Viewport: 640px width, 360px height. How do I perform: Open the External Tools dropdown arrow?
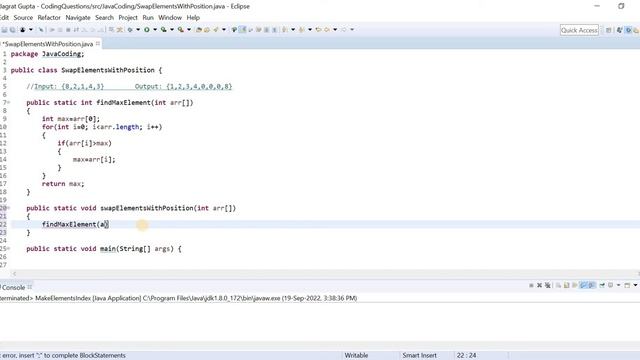pyautogui.click(x=189, y=30)
